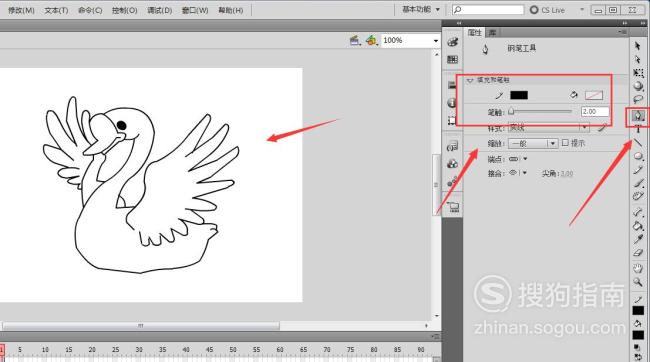This screenshot has width=650, height=362.
Task: Select the Eraser tool
Action: pos(638,253)
